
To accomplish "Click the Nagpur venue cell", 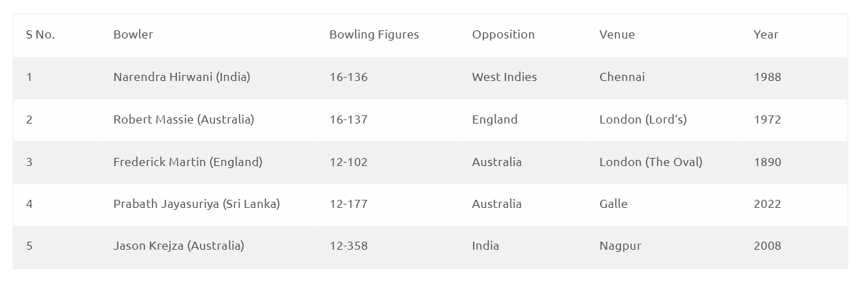I will 620,246.
